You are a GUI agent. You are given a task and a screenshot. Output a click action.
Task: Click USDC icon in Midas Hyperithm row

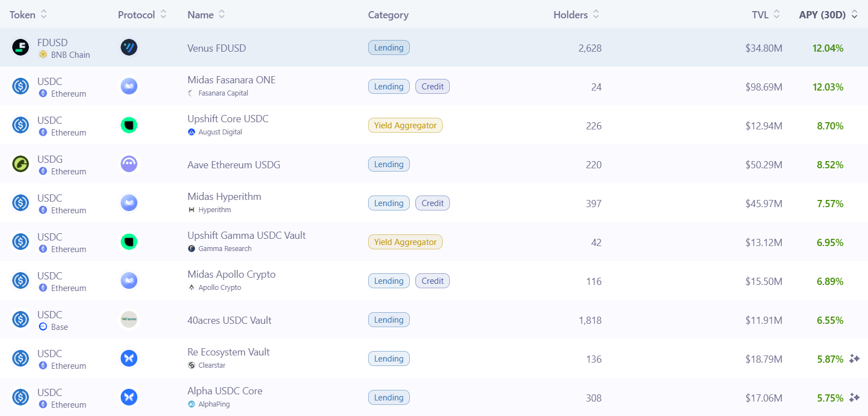(21, 203)
